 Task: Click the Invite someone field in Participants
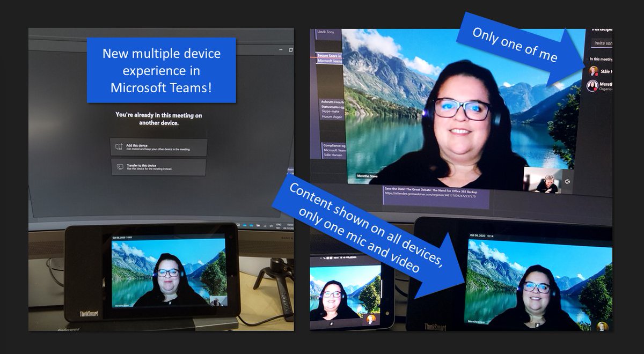click(x=601, y=43)
